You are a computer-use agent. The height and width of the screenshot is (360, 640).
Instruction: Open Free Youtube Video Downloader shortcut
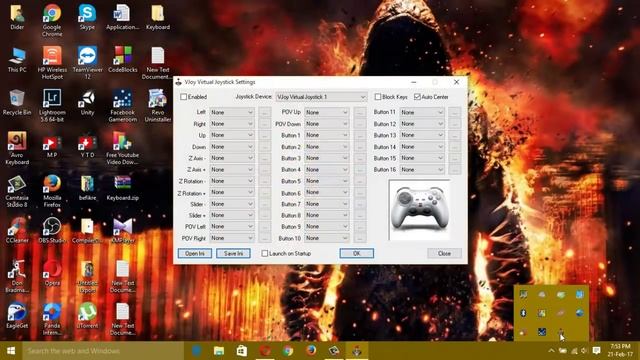122,148
